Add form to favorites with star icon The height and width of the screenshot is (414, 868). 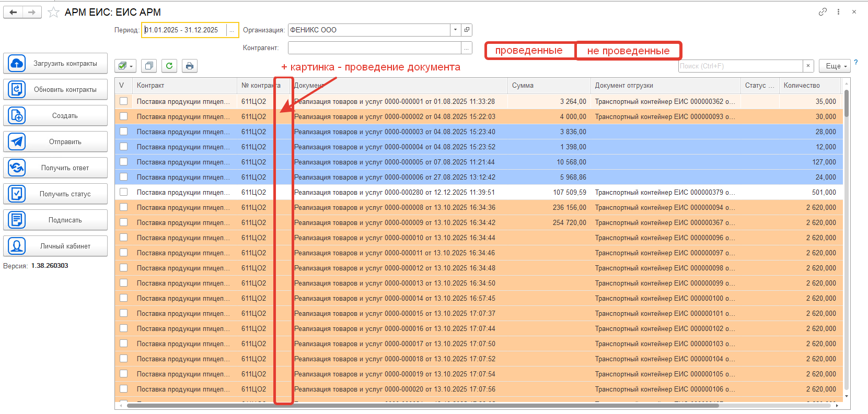[53, 12]
